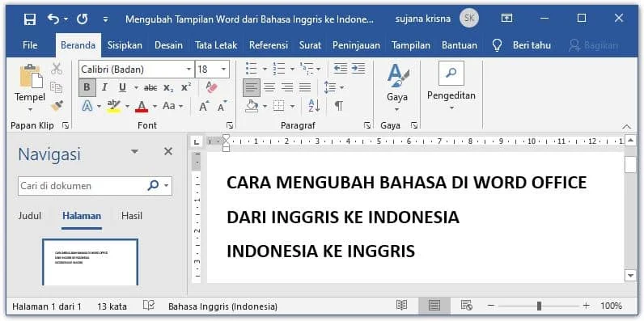Image resolution: width=644 pixels, height=321 pixels.
Task: Open Papan Klip dialog launcher
Action: point(66,125)
